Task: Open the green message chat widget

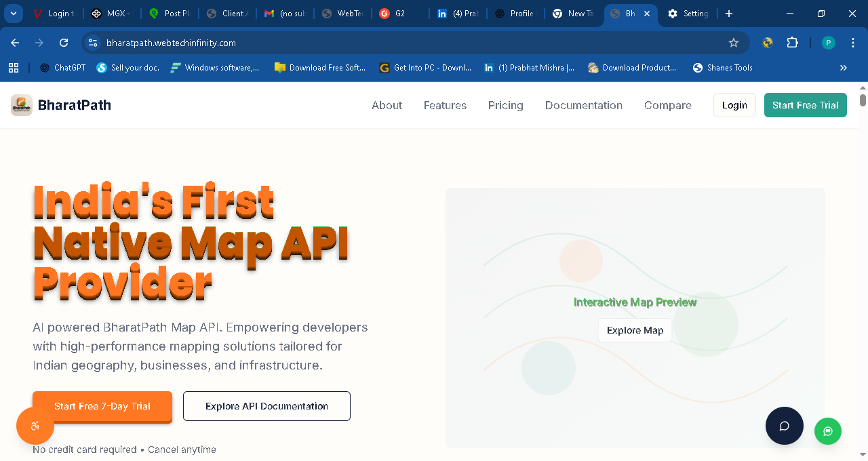Action: coord(828,431)
